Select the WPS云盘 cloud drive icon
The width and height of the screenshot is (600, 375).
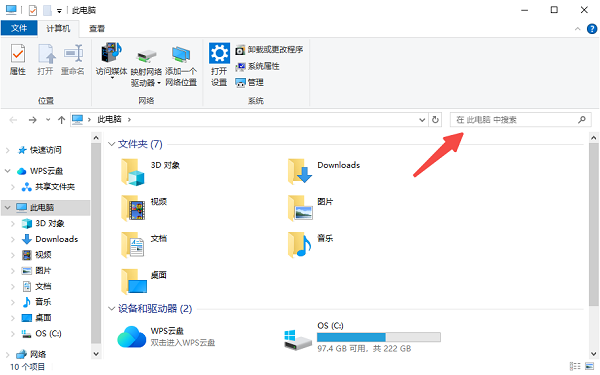click(132, 337)
